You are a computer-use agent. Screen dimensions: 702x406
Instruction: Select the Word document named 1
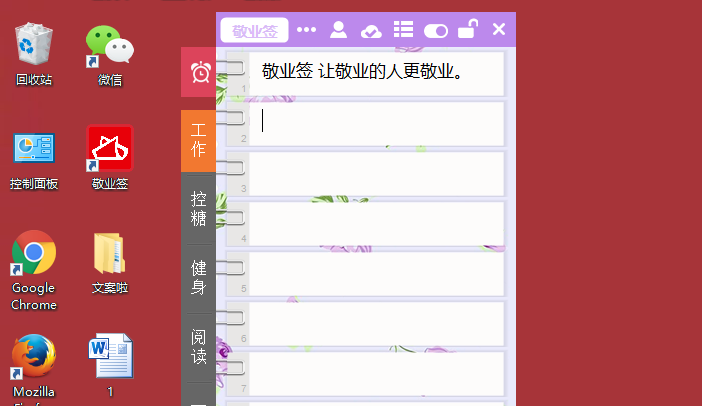(110, 365)
